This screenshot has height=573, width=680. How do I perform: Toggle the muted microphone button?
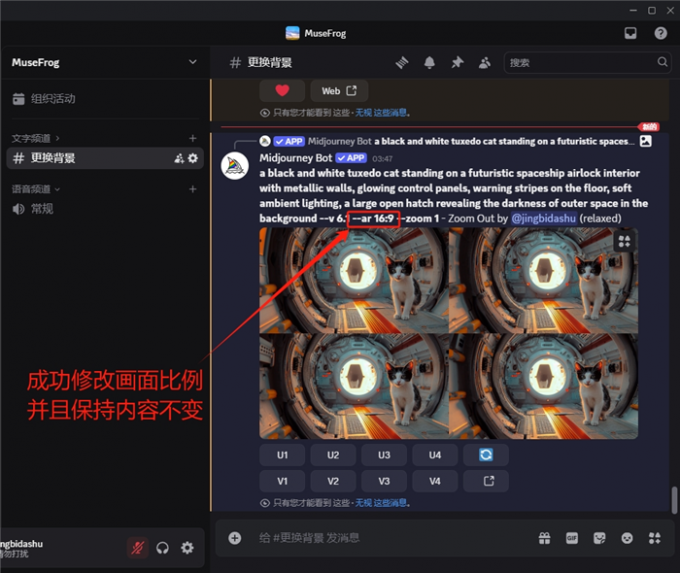pos(137,548)
